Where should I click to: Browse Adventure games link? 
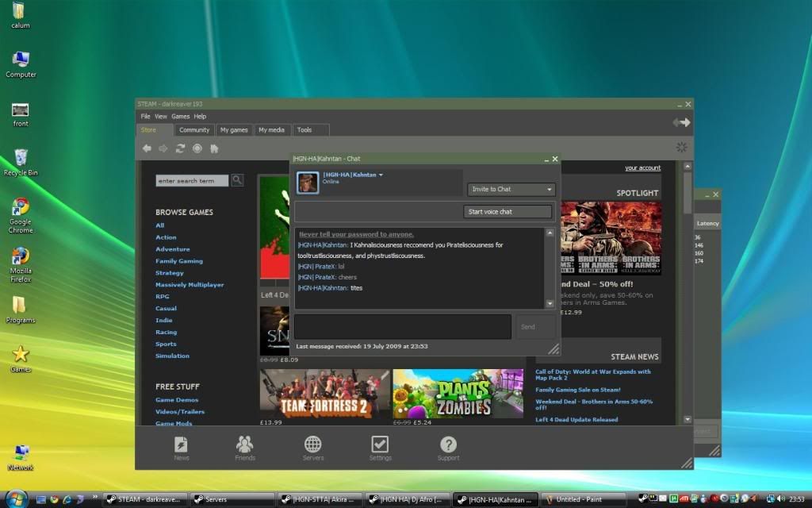pyautogui.click(x=172, y=249)
